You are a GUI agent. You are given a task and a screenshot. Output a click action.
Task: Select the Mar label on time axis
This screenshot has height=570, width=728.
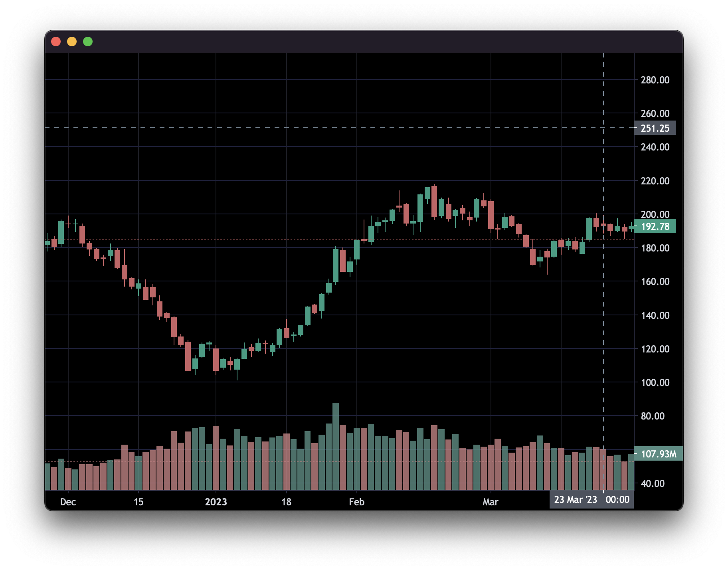click(x=491, y=502)
